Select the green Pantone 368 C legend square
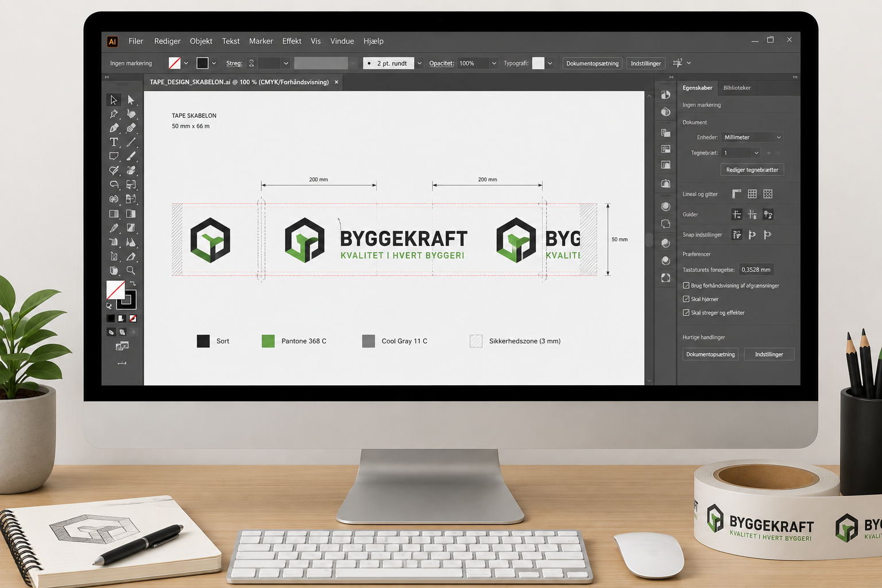The image size is (882, 588). tap(268, 341)
